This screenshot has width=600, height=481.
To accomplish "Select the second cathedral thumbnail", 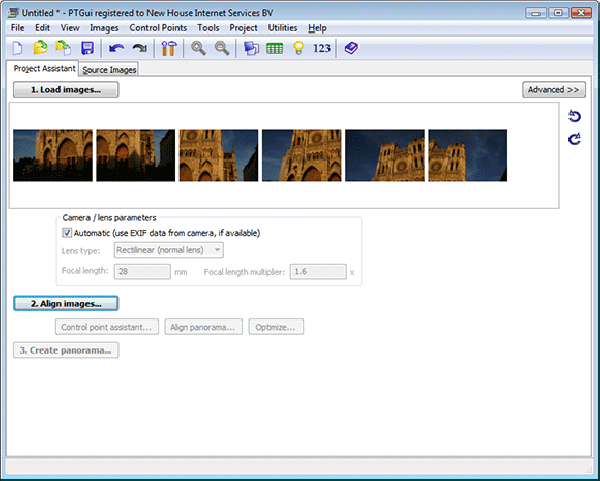I will click(135, 155).
